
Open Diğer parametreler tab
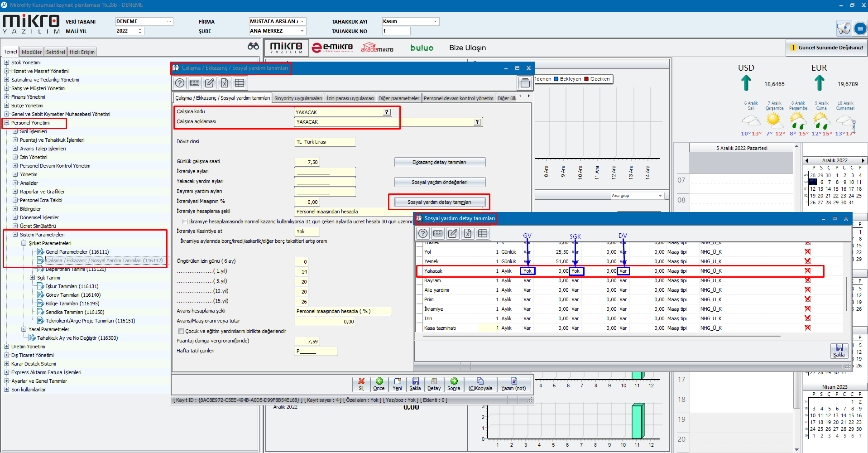coord(399,98)
